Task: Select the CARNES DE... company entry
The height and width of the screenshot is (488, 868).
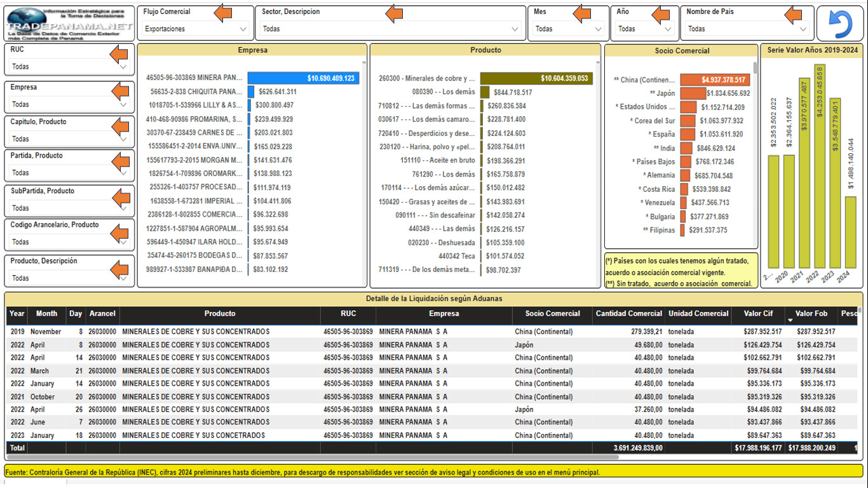Action: coord(194,133)
